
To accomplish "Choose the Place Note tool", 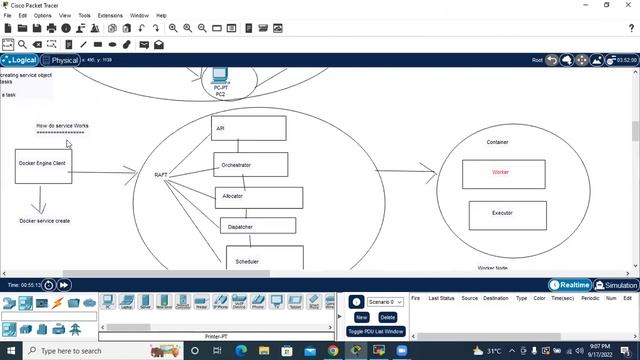I will point(69,44).
